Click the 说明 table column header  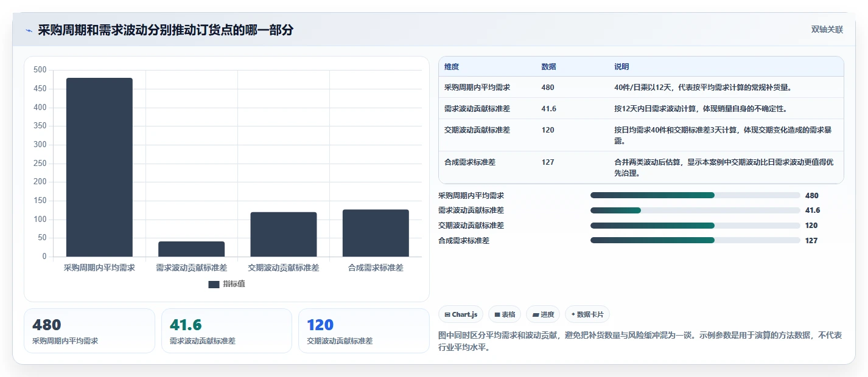621,67
